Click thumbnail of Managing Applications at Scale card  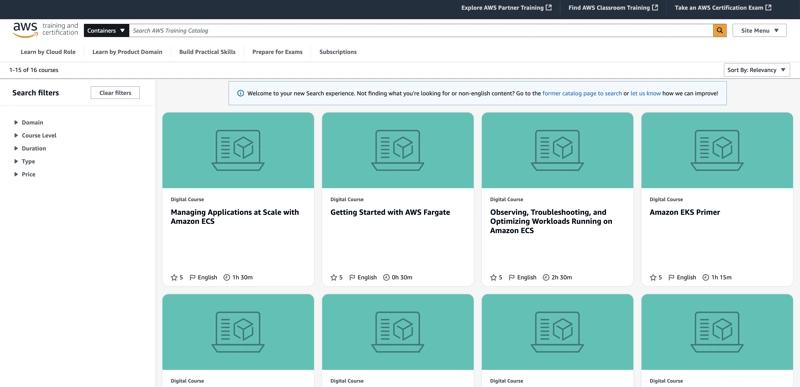tap(238, 150)
